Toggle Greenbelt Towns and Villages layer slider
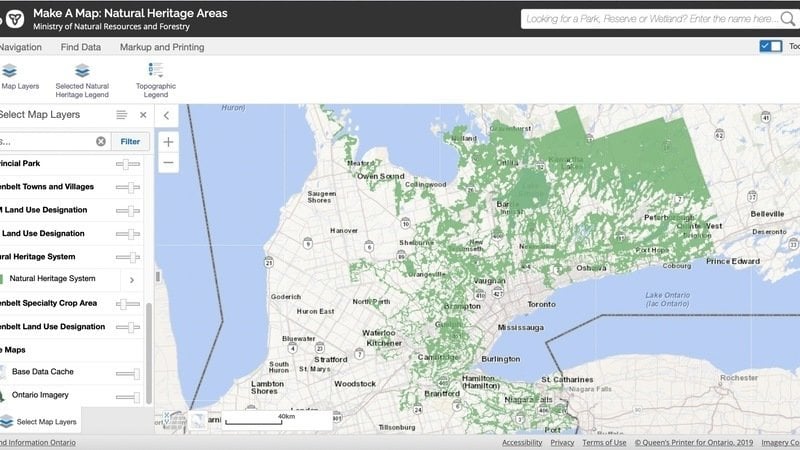Viewport: 800px width, 450px height. (x=128, y=187)
